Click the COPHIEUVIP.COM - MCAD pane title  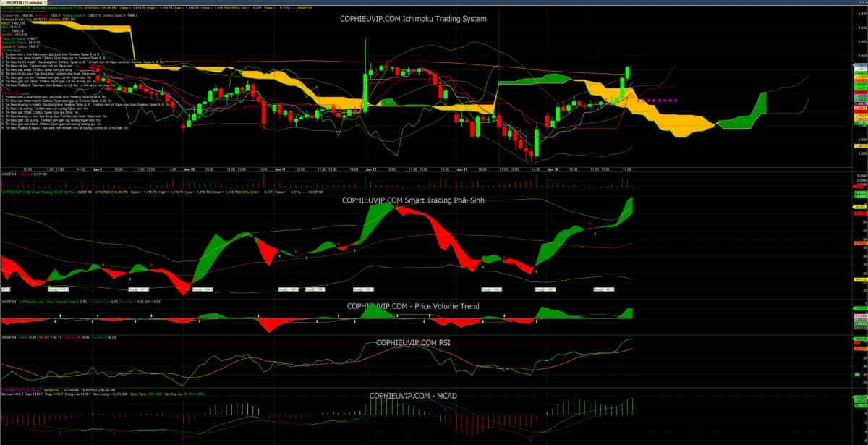413,395
